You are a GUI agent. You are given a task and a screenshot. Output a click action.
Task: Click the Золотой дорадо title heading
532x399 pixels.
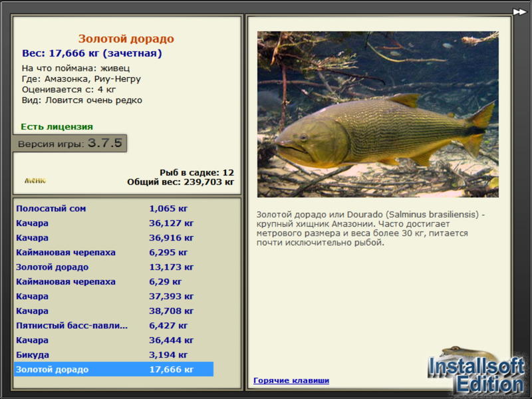coord(126,39)
